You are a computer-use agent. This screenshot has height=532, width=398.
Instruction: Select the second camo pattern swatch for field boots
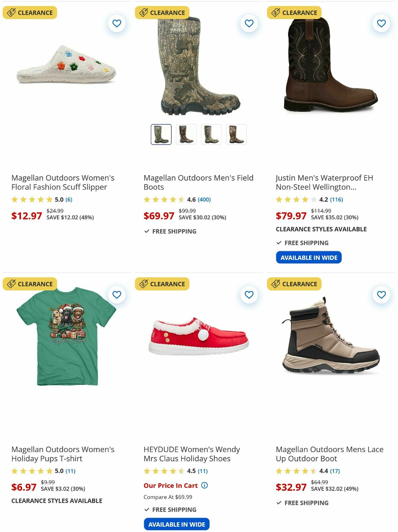[186, 134]
